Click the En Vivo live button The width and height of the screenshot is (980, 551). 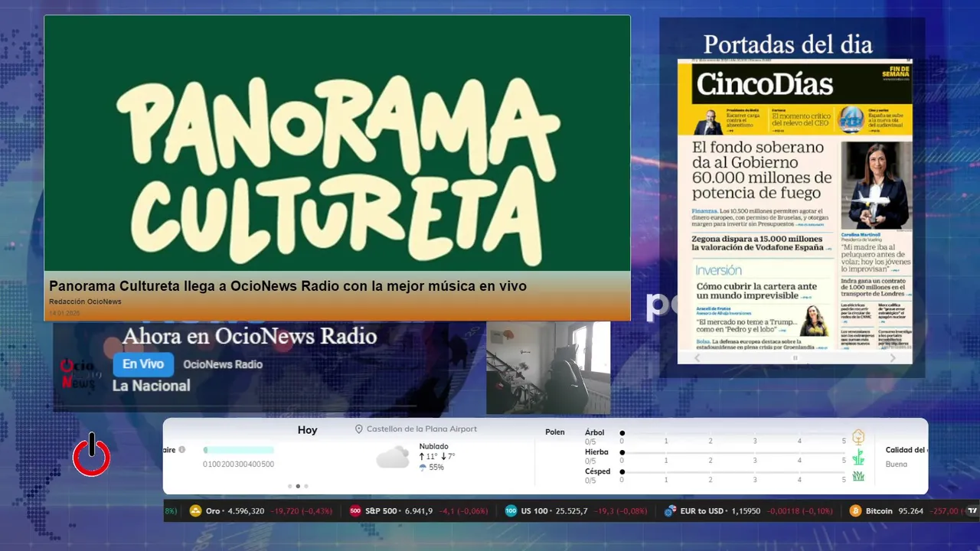point(143,364)
